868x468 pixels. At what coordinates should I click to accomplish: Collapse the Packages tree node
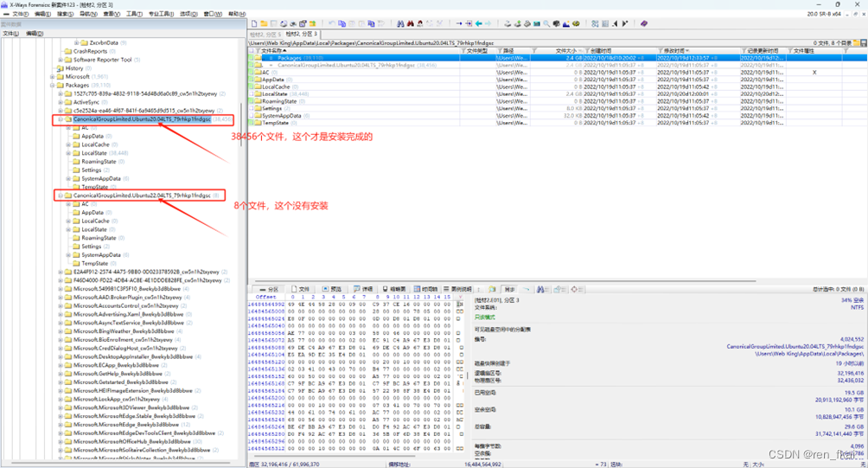(x=53, y=86)
